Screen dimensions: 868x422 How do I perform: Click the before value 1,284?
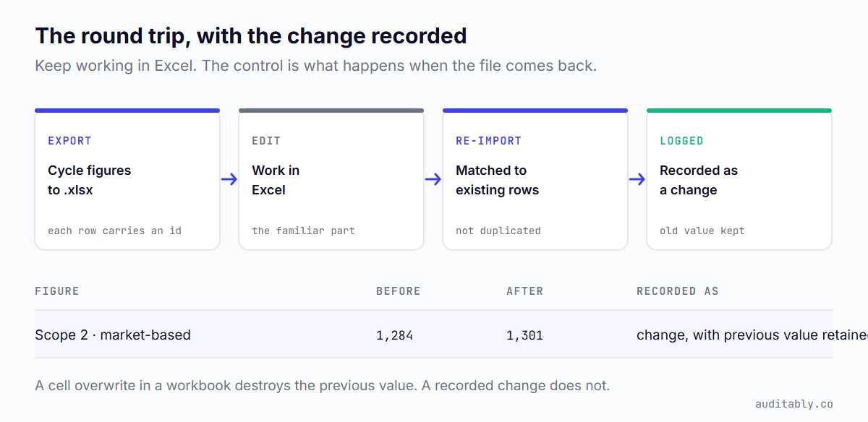(x=394, y=335)
